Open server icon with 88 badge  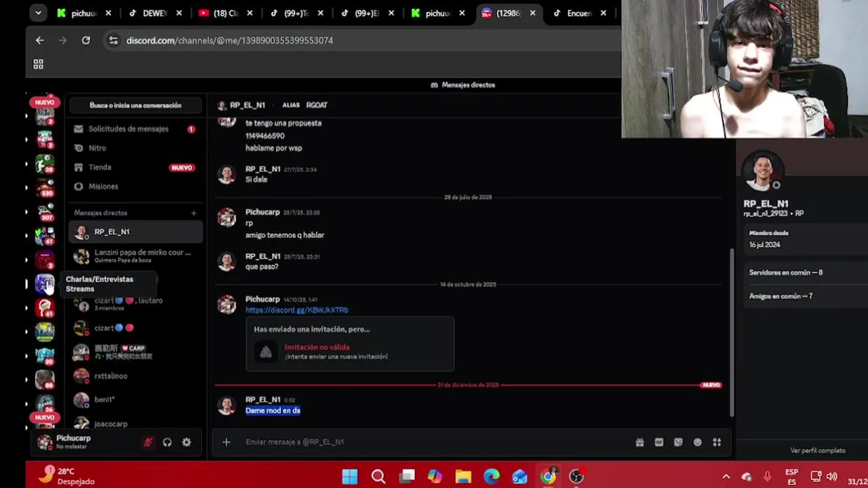45,380
